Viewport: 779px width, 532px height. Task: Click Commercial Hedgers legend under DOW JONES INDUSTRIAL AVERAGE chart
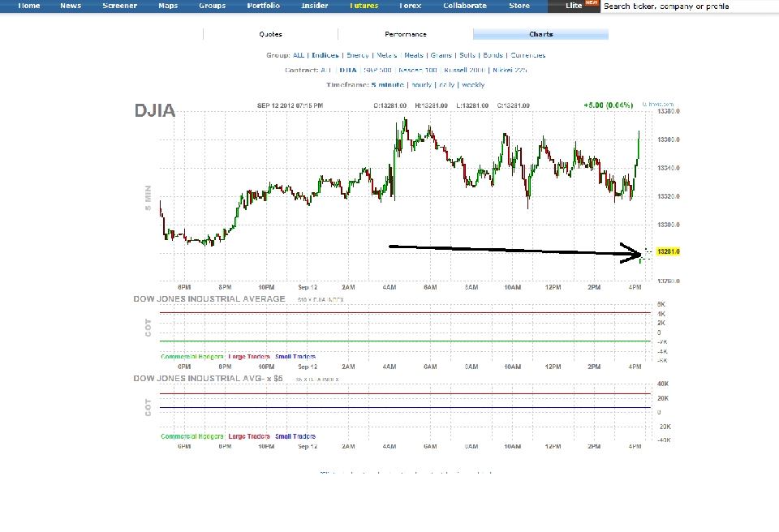pyautogui.click(x=192, y=357)
